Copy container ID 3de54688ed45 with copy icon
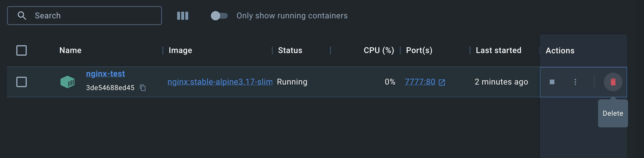Screen dimensions: 644x158 point(143,88)
